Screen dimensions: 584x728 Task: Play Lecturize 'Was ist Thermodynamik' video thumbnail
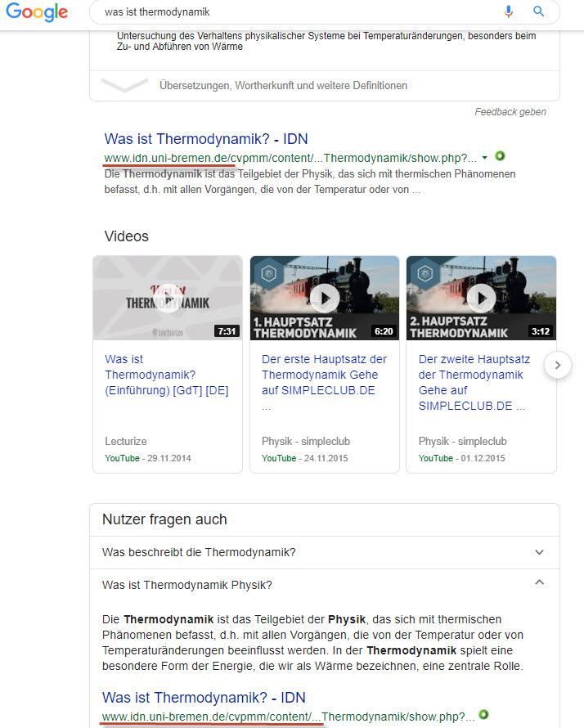click(168, 298)
